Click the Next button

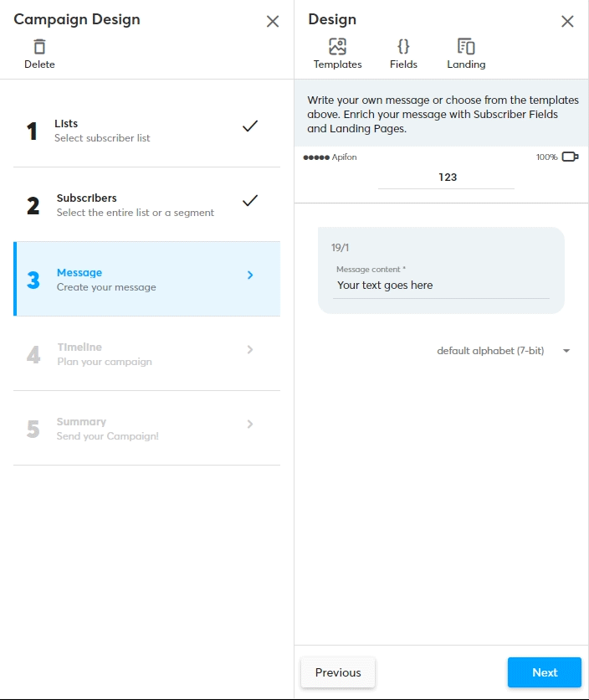(x=545, y=672)
